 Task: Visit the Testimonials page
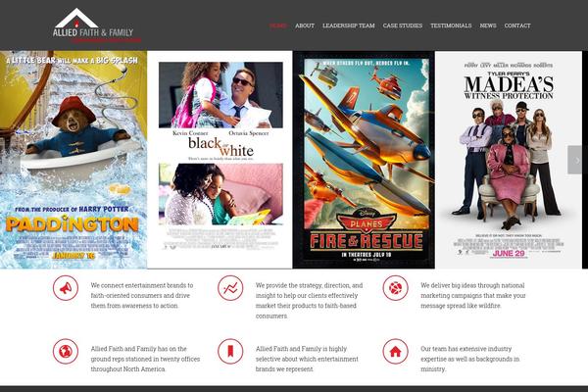pos(451,25)
